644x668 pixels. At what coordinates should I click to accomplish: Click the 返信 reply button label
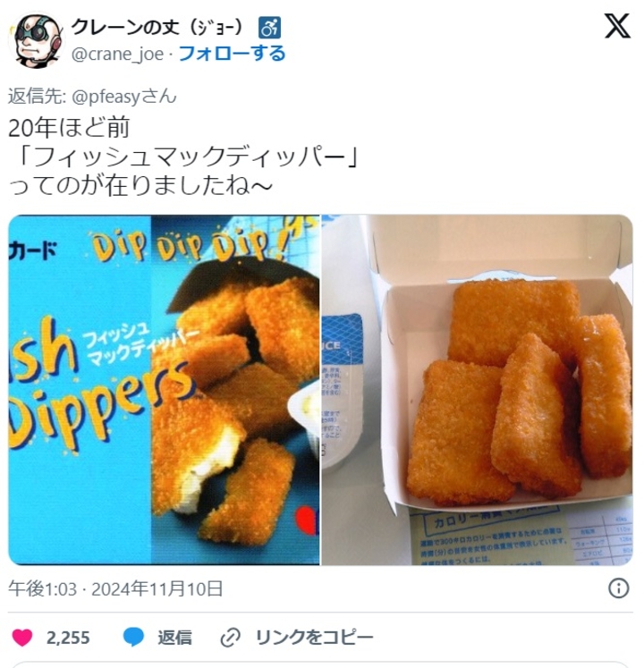coord(174,638)
